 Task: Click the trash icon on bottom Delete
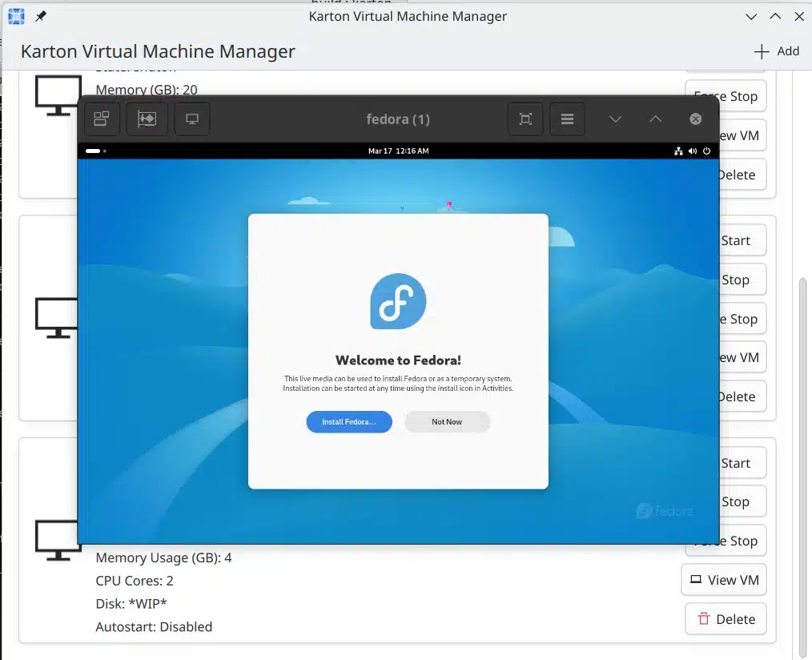(703, 618)
